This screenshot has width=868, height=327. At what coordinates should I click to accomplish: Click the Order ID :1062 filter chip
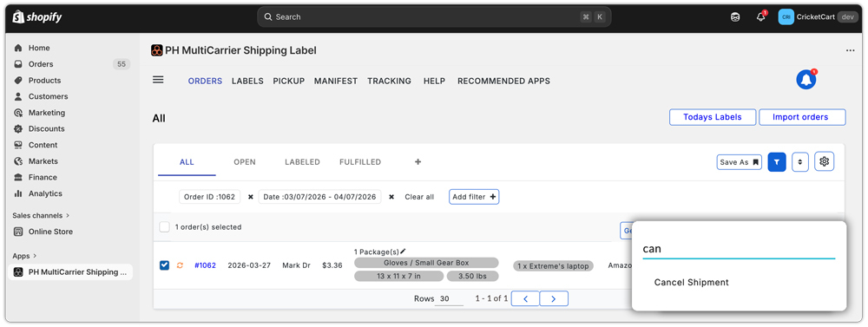point(210,197)
